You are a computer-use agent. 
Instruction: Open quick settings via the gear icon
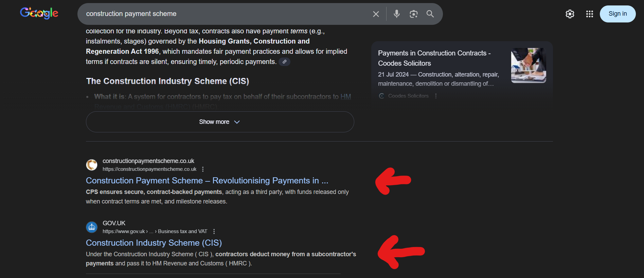click(570, 14)
